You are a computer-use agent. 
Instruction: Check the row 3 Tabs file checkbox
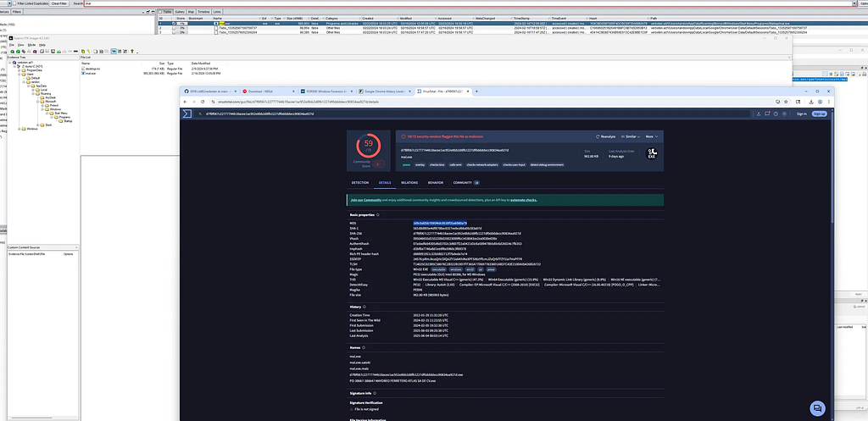pyautogui.click(x=174, y=33)
